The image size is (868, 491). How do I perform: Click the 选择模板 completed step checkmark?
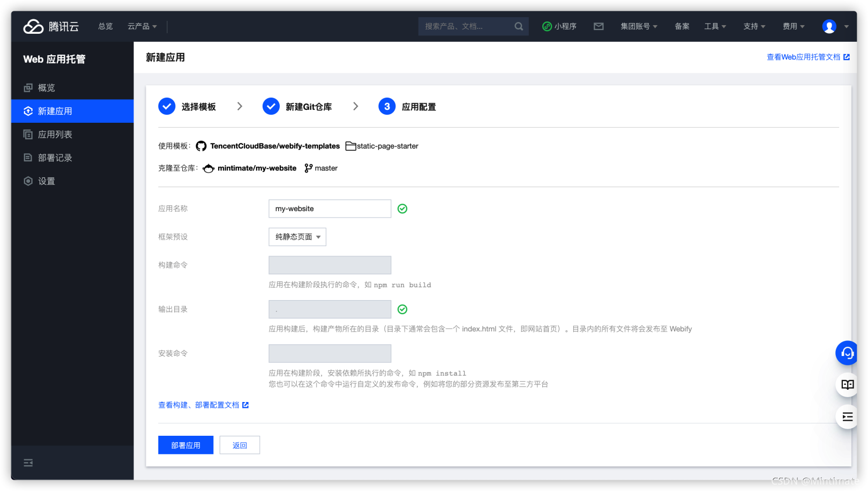coord(167,107)
